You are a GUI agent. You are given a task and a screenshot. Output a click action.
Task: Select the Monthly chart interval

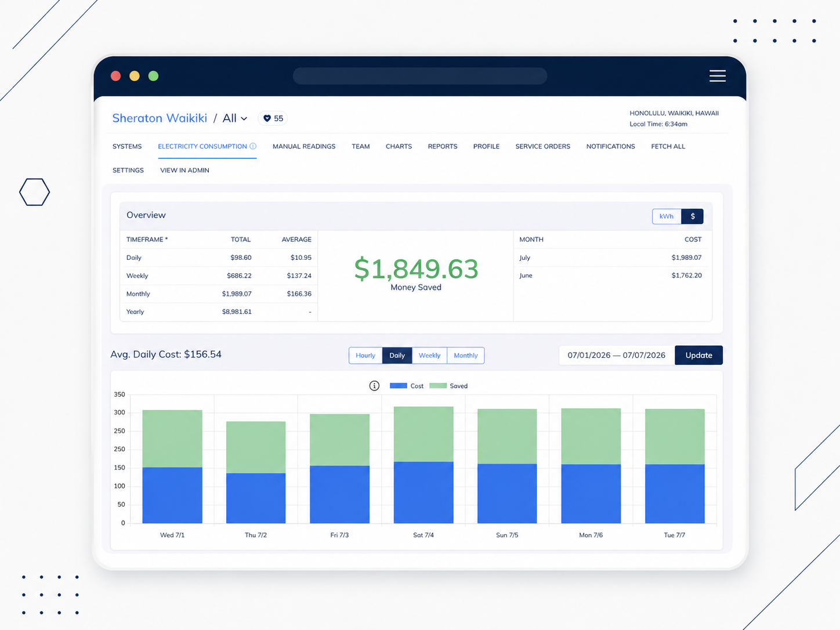point(466,356)
